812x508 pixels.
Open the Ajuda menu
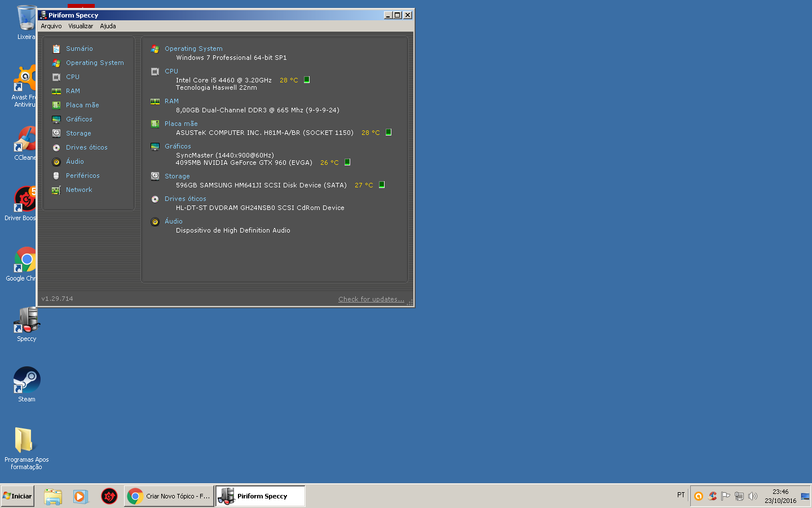108,26
